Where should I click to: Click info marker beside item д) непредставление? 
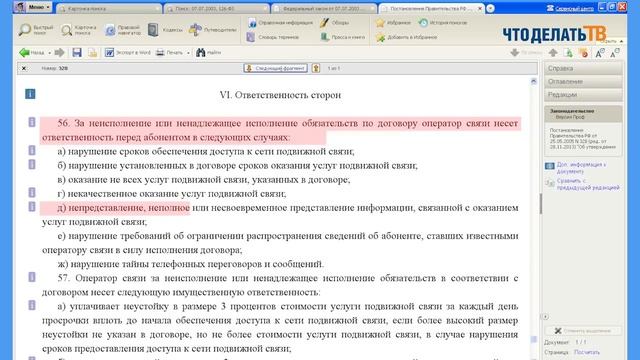click(32, 207)
